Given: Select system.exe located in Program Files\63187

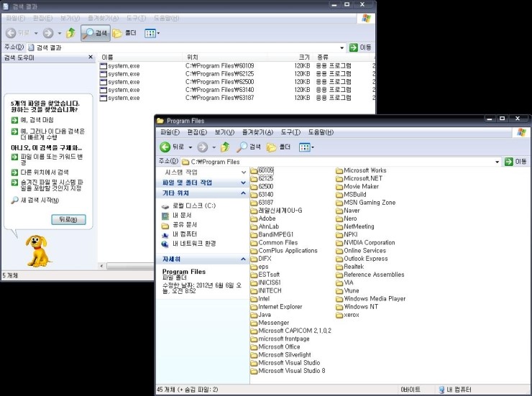Looking at the screenshot, I should pyautogui.click(x=120, y=98).
